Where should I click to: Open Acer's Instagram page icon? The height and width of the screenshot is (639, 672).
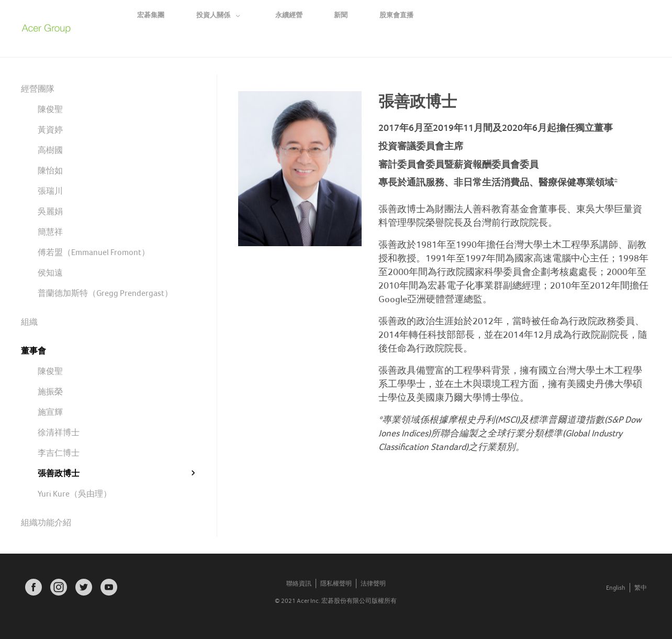59,587
